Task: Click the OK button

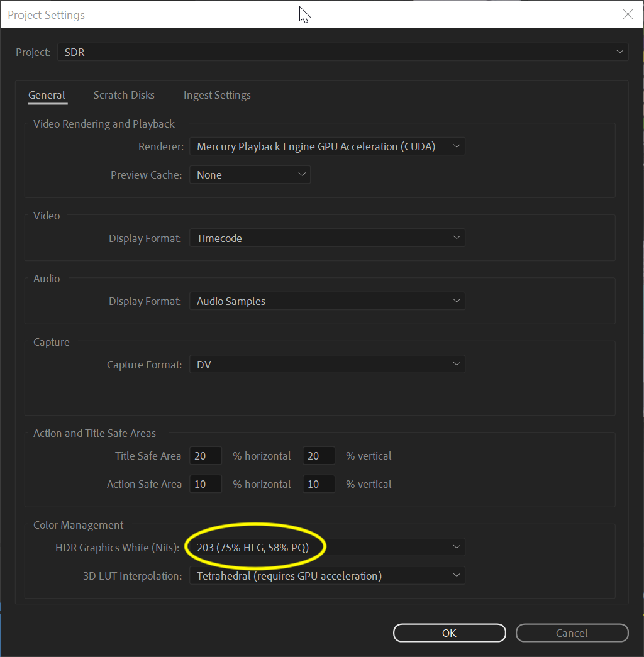Action: point(449,633)
